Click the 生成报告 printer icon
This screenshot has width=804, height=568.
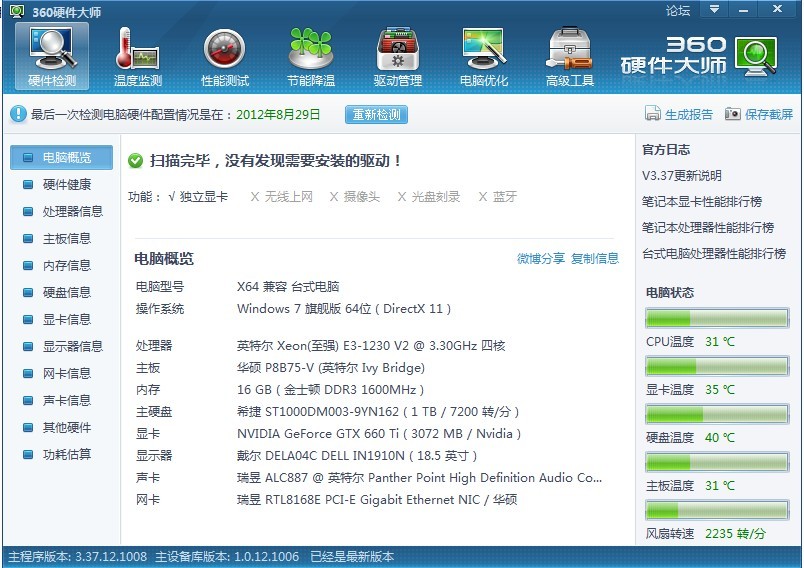point(652,113)
